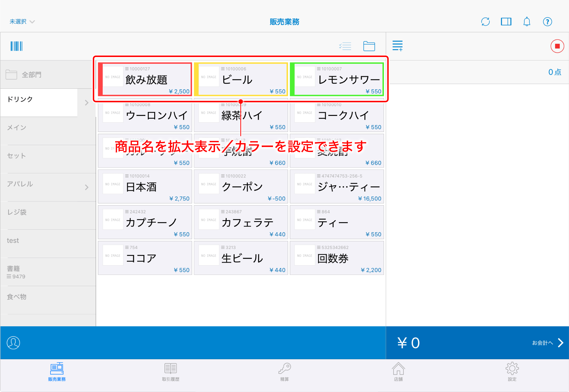Add 飲み放題 red product tile

[145, 79]
